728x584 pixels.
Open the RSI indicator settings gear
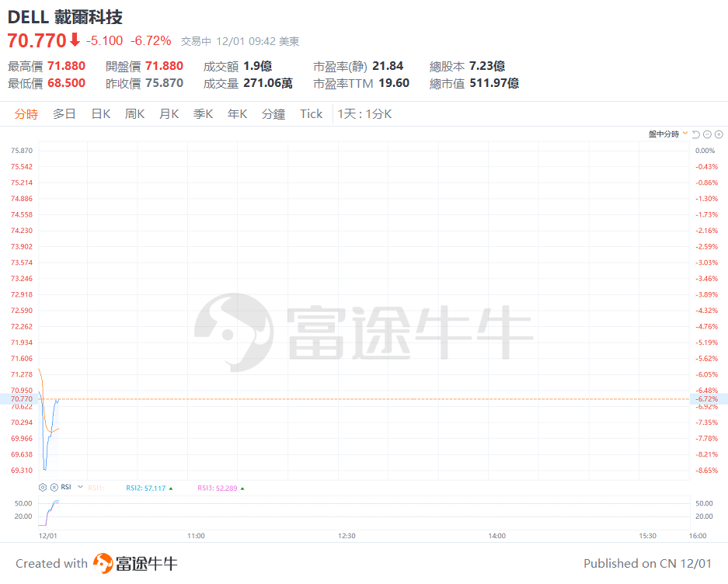43,487
